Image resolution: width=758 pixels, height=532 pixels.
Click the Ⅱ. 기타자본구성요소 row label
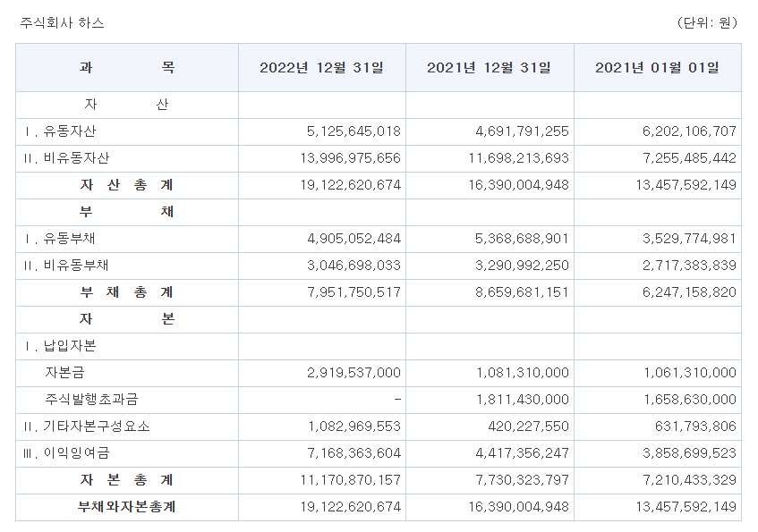(87, 426)
